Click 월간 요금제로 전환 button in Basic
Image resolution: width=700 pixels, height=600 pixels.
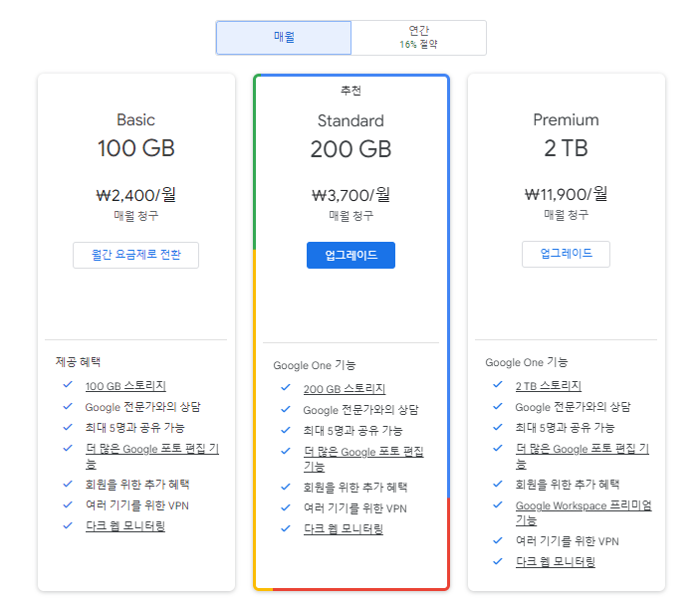click(x=135, y=255)
